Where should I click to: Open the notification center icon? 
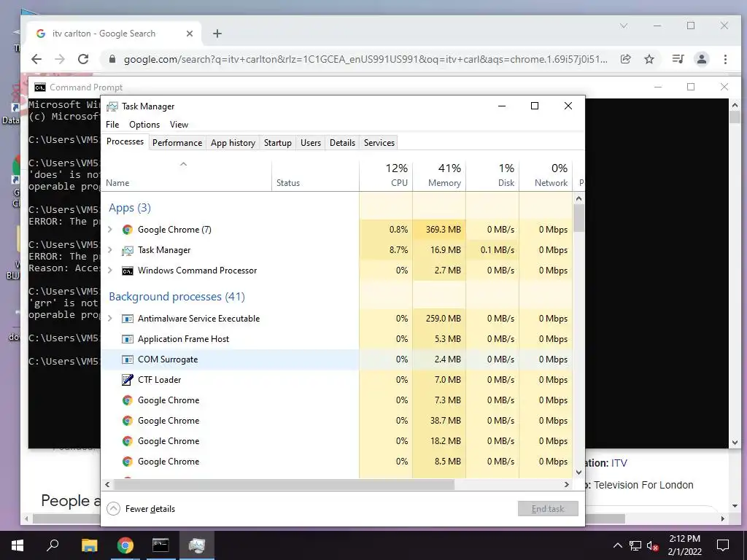pos(723,545)
